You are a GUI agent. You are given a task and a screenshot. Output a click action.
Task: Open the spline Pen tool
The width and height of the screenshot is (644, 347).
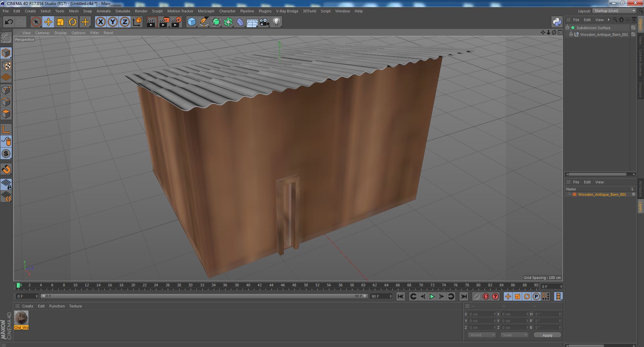click(204, 22)
